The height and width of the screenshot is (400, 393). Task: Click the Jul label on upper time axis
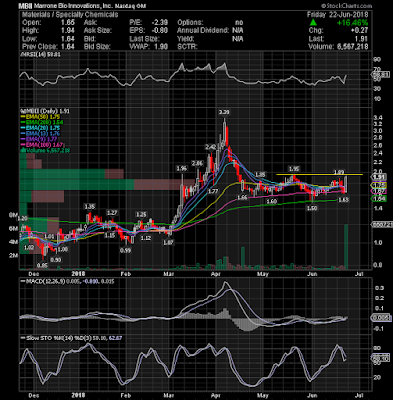(359, 274)
